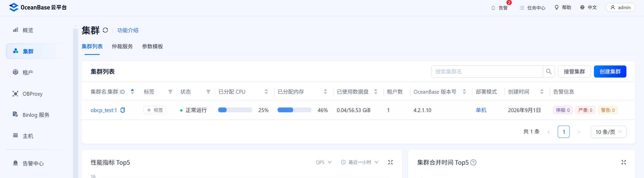
Task: Click the admin user avatar icon
Action: [613, 7]
